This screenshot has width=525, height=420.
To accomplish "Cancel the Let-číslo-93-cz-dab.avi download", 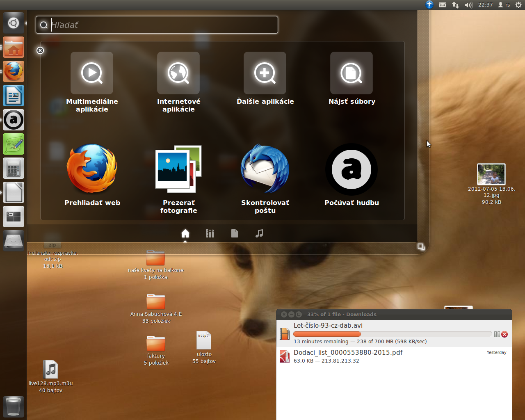I will pos(504,334).
